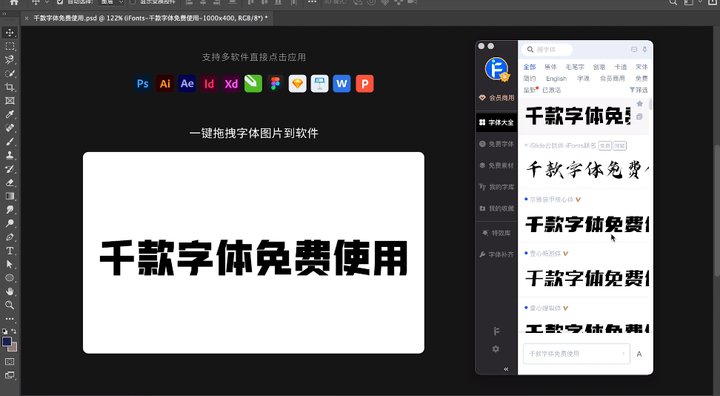This screenshot has width=720, height=396.
Task: Open iFonts settings gear icon
Action: coord(496,349)
